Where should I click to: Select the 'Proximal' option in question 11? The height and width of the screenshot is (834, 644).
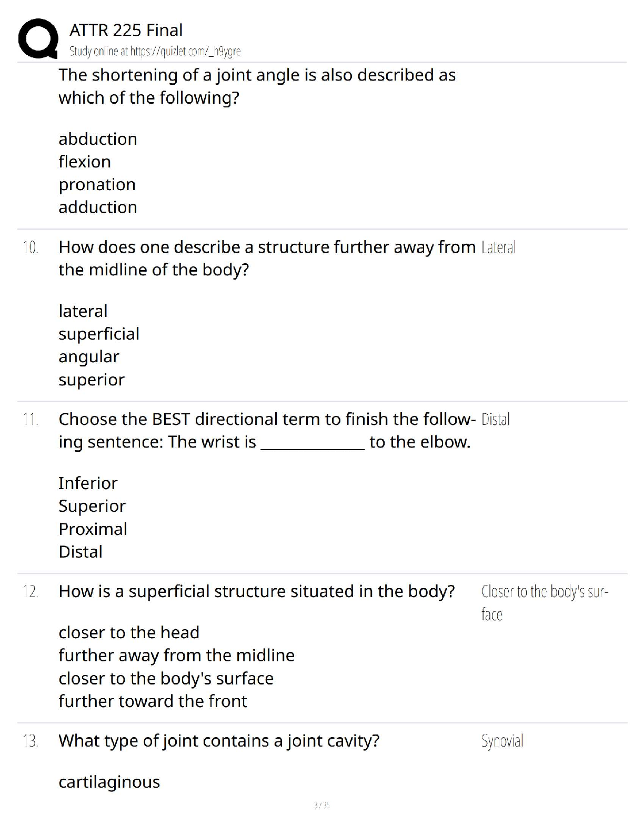pyautogui.click(x=93, y=529)
